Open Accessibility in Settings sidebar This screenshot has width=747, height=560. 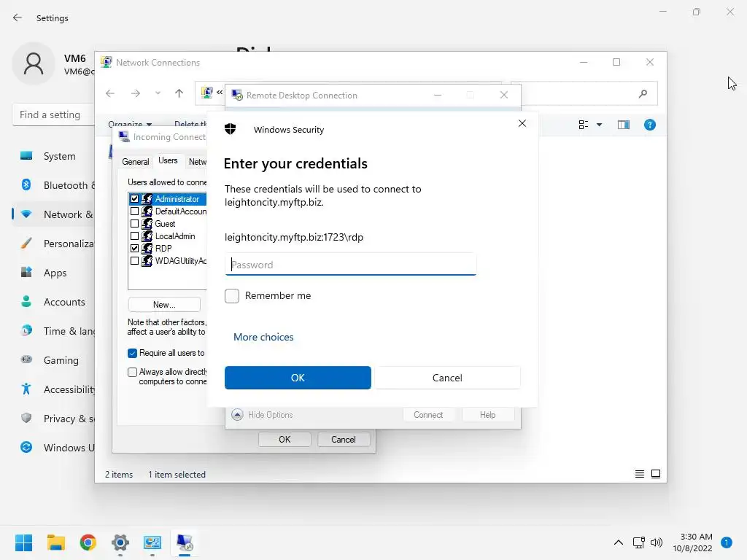(53, 389)
